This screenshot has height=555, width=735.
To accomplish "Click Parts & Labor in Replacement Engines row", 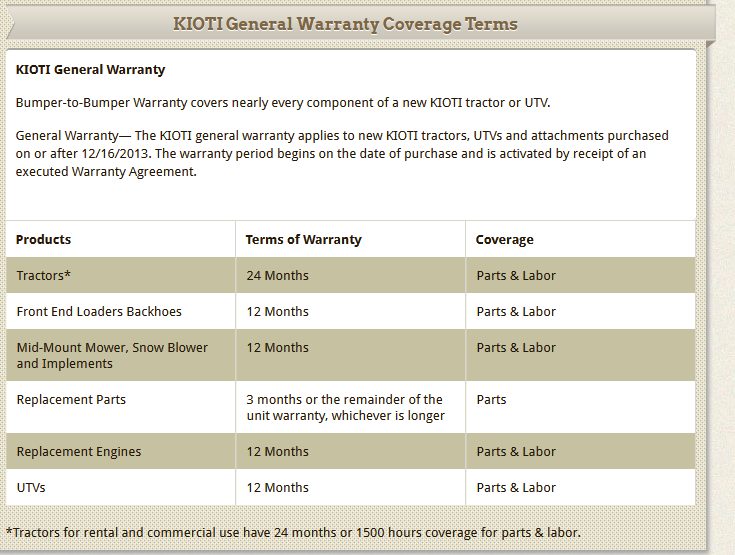I will 516,452.
